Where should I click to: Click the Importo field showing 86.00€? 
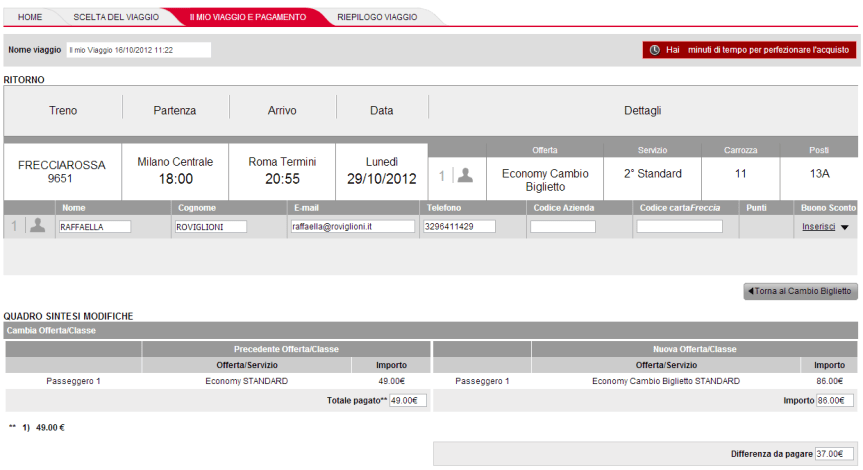click(x=834, y=400)
